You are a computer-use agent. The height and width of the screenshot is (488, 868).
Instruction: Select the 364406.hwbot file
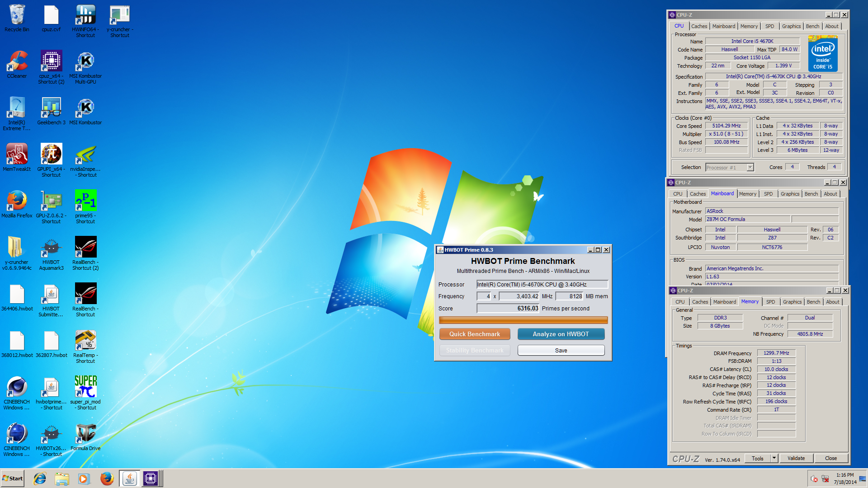point(17,297)
